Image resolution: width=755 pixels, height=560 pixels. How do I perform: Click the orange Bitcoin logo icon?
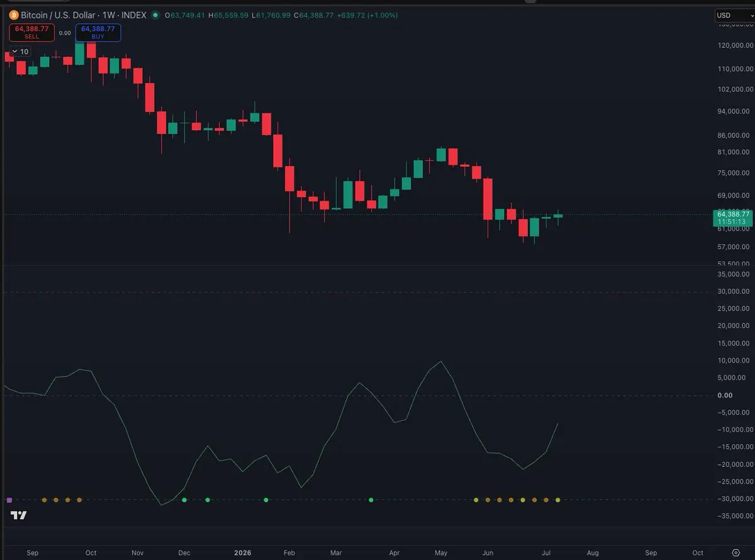pyautogui.click(x=13, y=15)
